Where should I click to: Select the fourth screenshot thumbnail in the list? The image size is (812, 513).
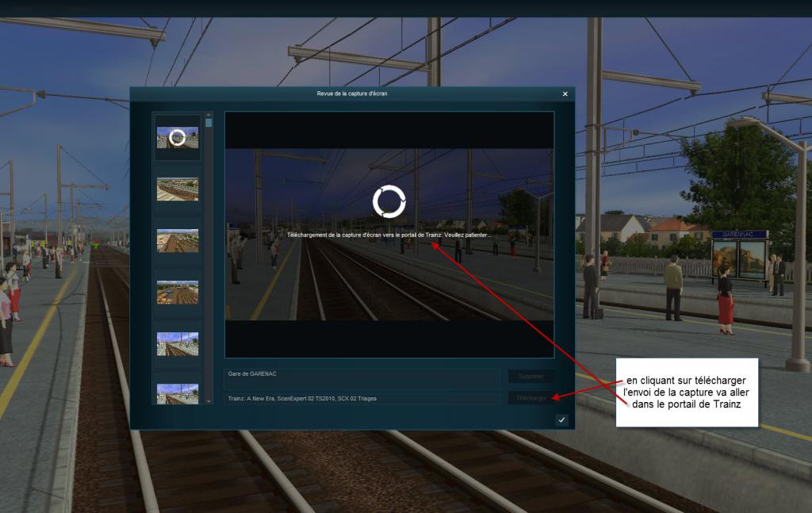point(178,293)
